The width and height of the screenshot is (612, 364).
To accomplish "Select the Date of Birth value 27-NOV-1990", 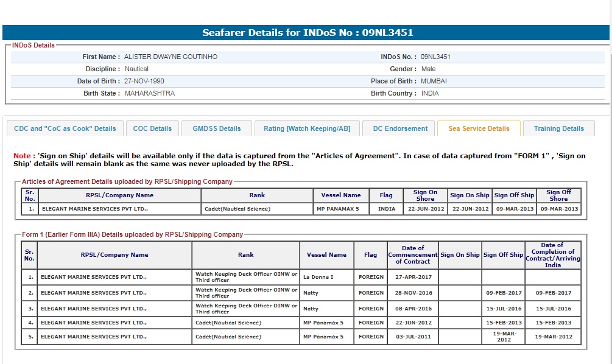I will (x=144, y=81).
